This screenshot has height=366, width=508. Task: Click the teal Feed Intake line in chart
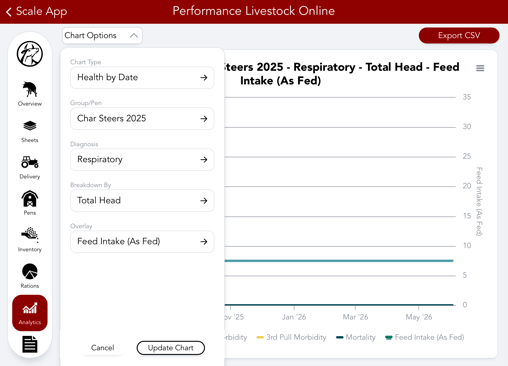click(339, 261)
